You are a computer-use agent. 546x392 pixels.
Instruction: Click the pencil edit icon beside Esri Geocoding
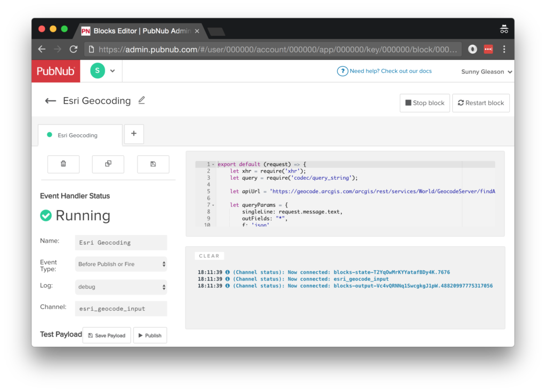141,100
